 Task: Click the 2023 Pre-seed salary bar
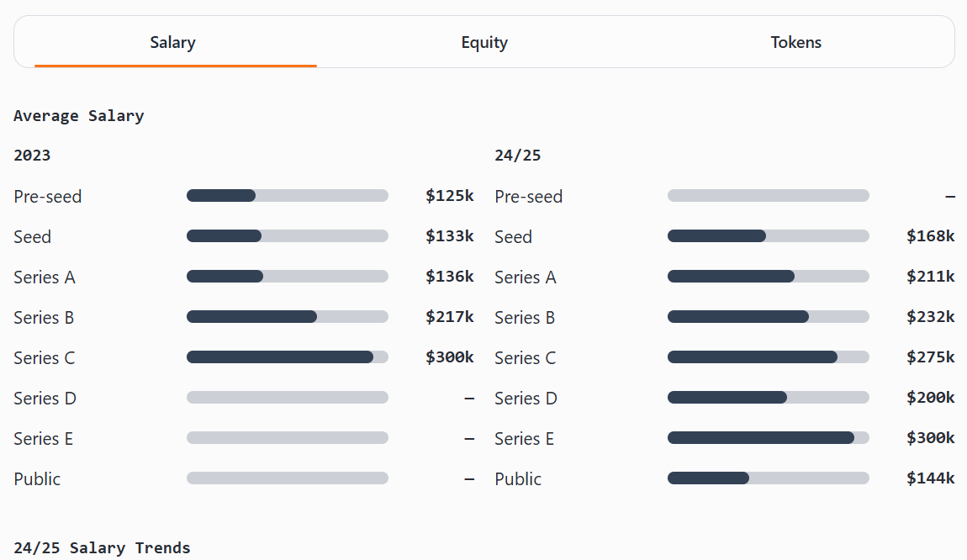pos(287,196)
